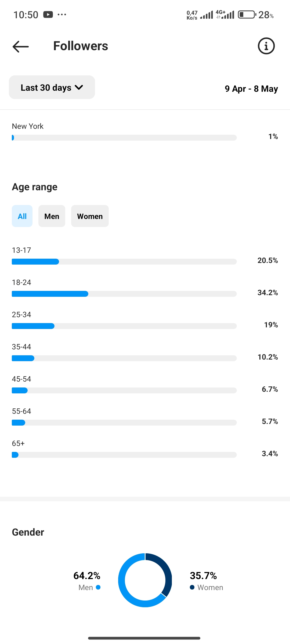The image size is (290, 644).
Task: Tap the chevron beside Last 30 days
Action: tap(79, 87)
